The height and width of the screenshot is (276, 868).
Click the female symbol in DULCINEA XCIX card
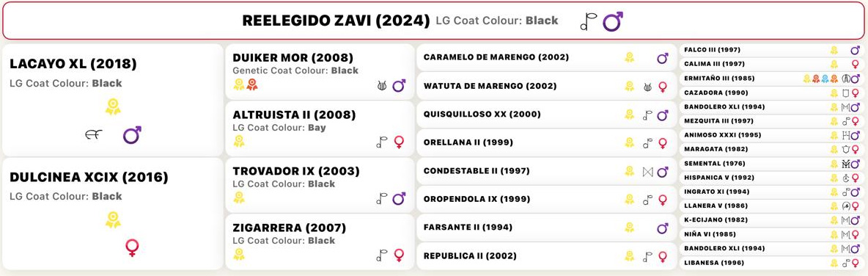(132, 247)
